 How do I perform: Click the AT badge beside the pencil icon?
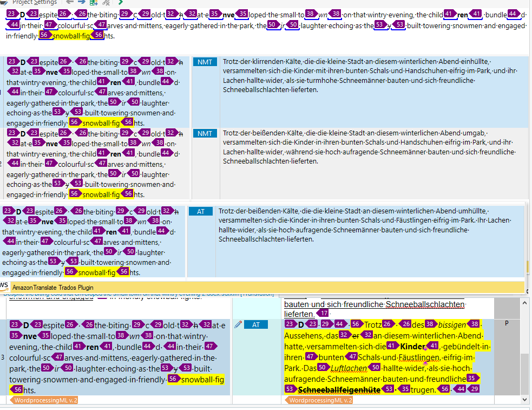tap(256, 324)
